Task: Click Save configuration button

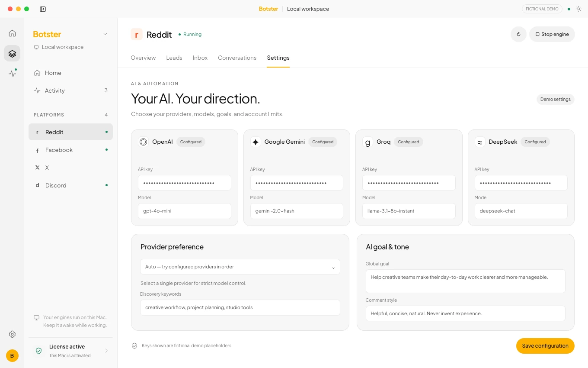Action: click(x=545, y=346)
